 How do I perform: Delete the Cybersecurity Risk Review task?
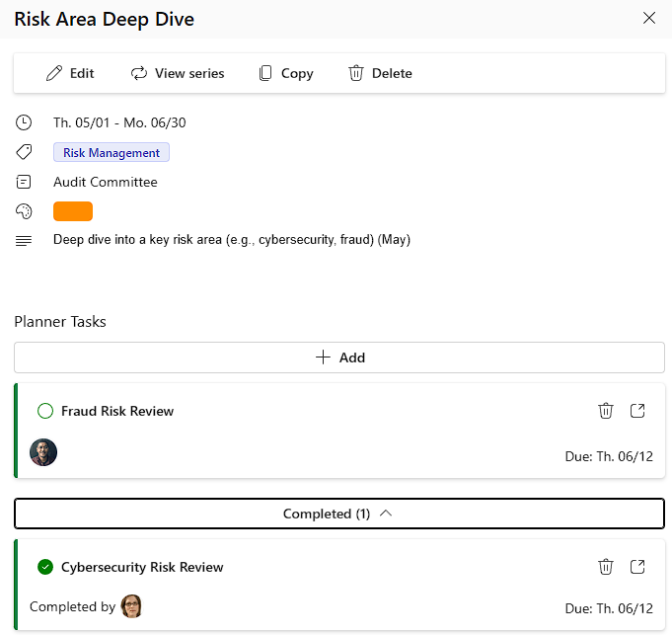[606, 567]
